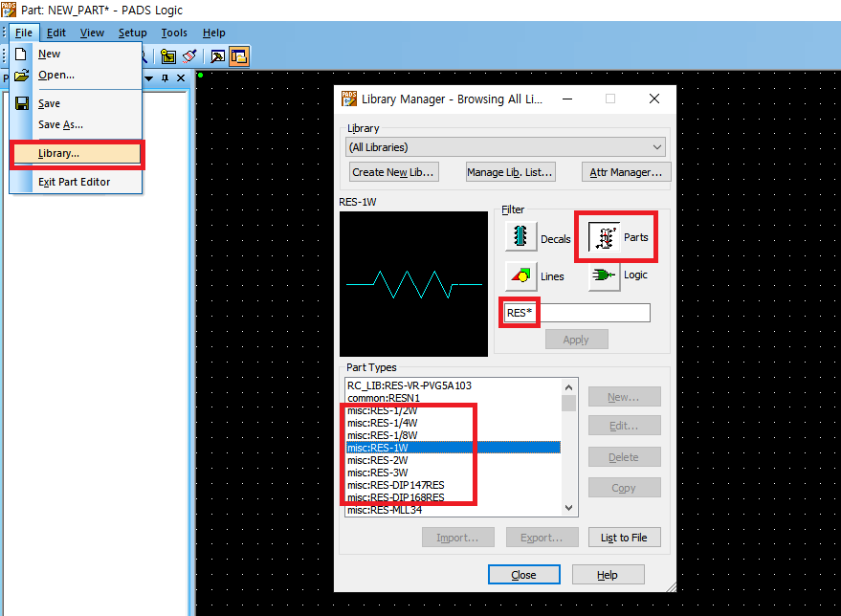Select the Parts filter icon
The width and height of the screenshot is (841, 616).
[x=605, y=237]
